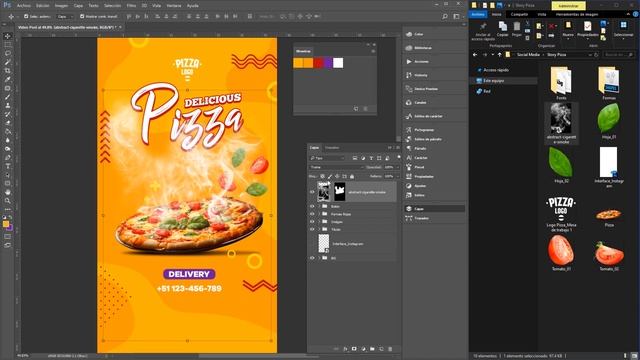Click the lock image pixels brush icon
The image size is (640, 360).
click(330, 176)
